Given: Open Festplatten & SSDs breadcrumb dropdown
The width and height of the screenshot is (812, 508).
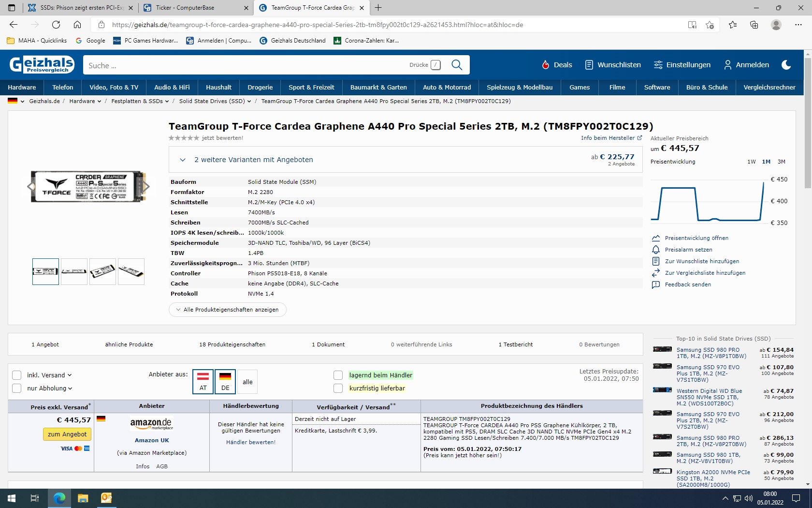Looking at the screenshot, I should point(140,101).
